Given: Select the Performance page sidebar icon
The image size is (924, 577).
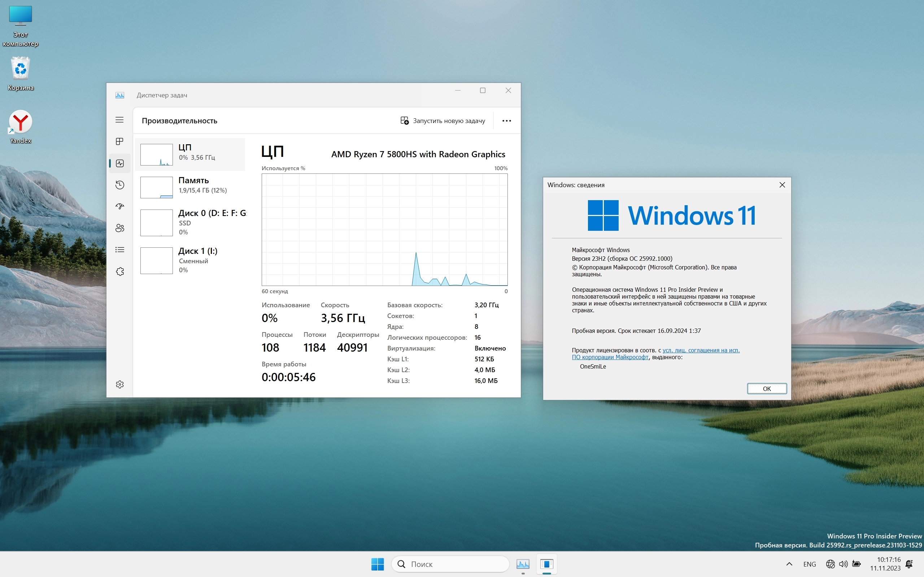Looking at the screenshot, I should [x=119, y=163].
